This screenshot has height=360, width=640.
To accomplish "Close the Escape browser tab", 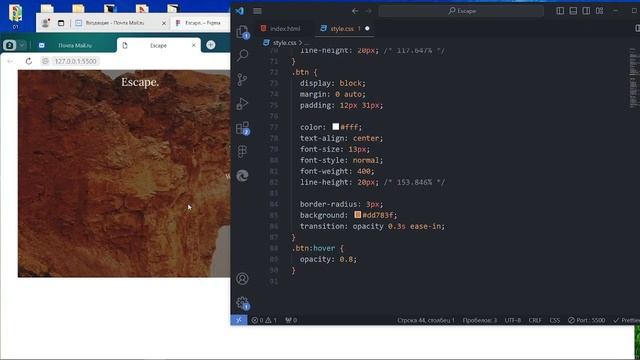I will pos(193,45).
